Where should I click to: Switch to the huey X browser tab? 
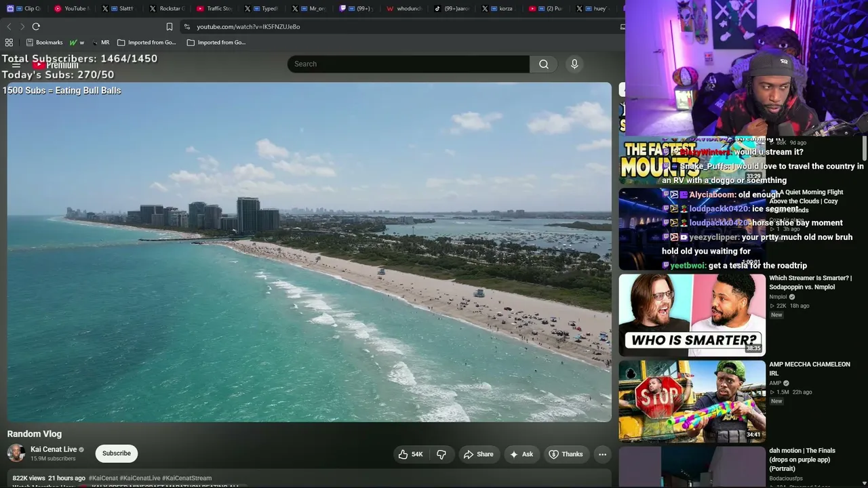pyautogui.click(x=592, y=9)
